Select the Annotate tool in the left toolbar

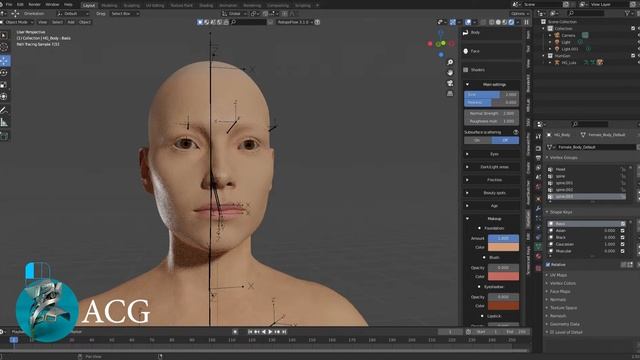(x=4, y=110)
